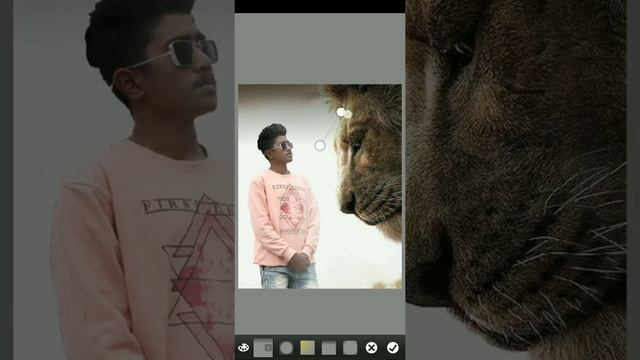This screenshot has width=640, height=360.
Task: Select the last checkered gradient preset
Action: point(350,348)
